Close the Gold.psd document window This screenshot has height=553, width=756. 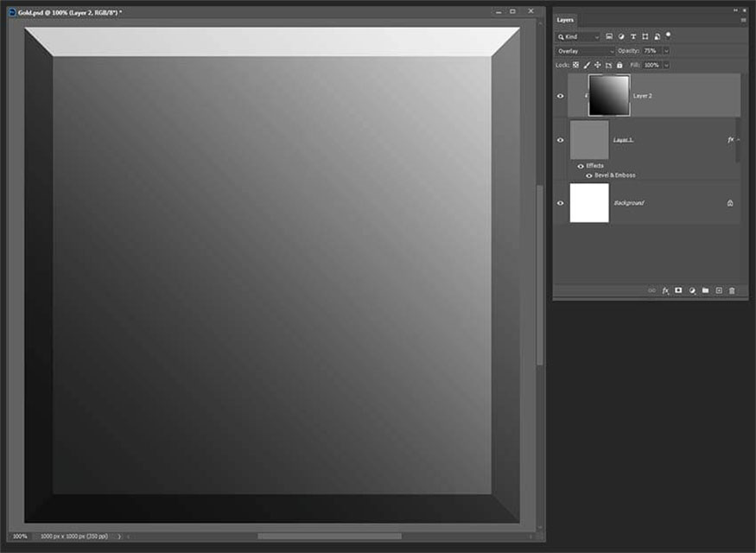[x=530, y=11]
